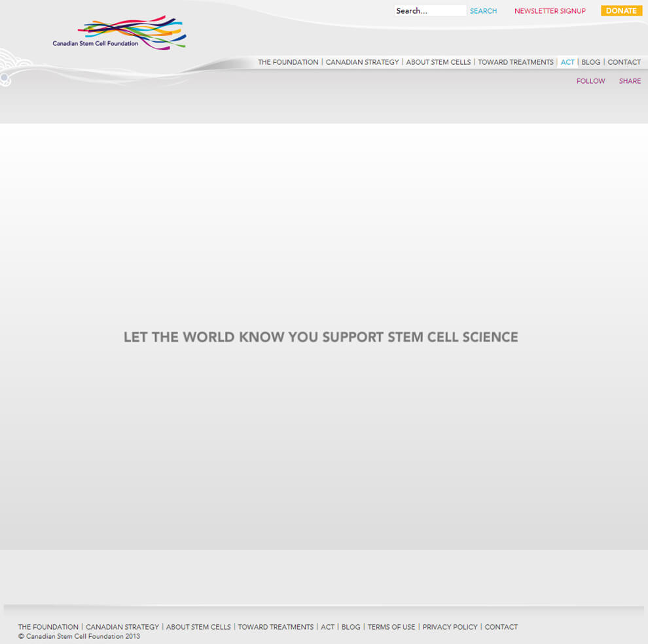Image resolution: width=648 pixels, height=644 pixels.
Task: Open Canadian Strategy link in footer
Action: pos(122,627)
